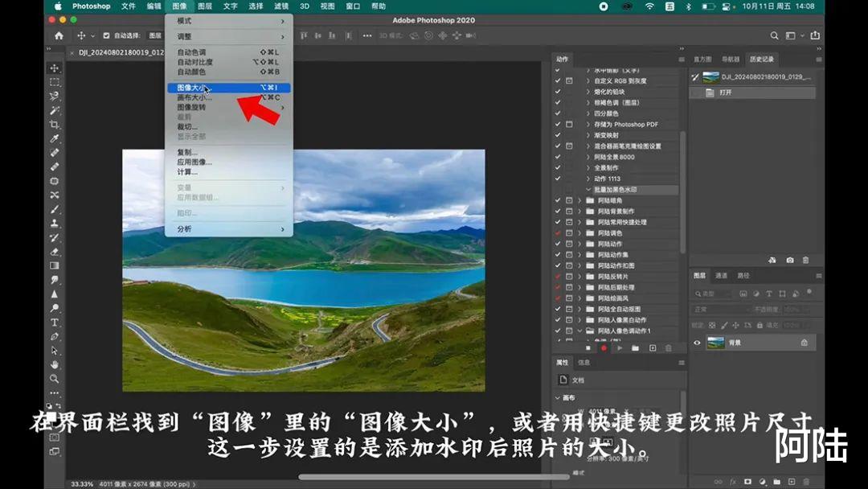This screenshot has width=868, height=489.
Task: Toggle the checkmark for 阿陆全自动抠图 set
Action: point(558,309)
